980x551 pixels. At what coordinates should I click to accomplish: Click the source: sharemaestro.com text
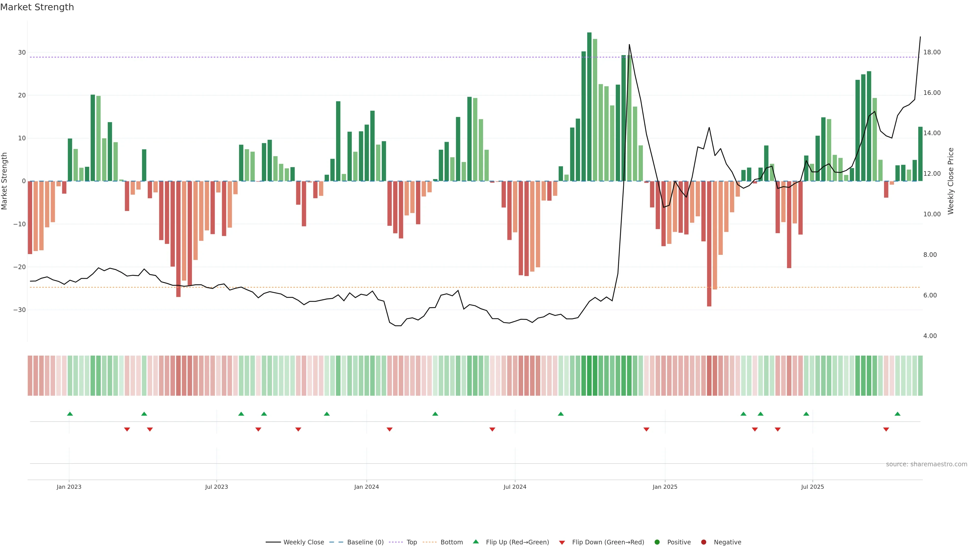pyautogui.click(x=926, y=464)
